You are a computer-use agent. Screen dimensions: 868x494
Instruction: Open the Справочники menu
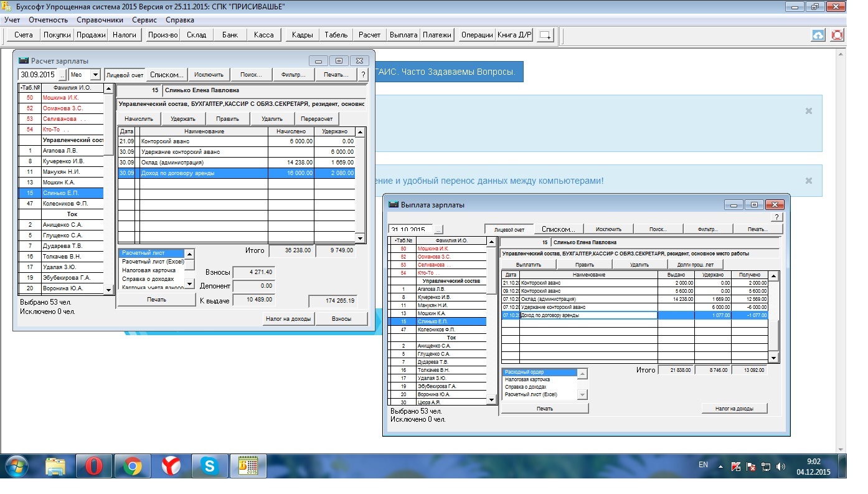[100, 20]
